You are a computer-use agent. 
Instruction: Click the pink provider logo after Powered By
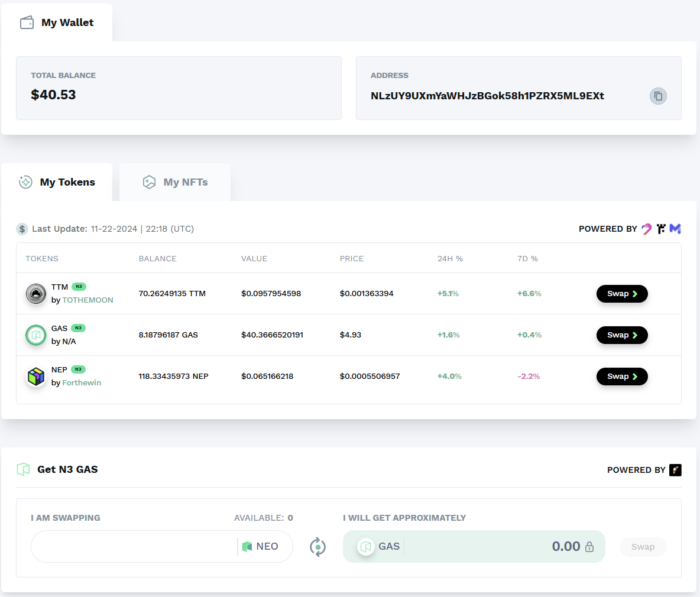647,229
